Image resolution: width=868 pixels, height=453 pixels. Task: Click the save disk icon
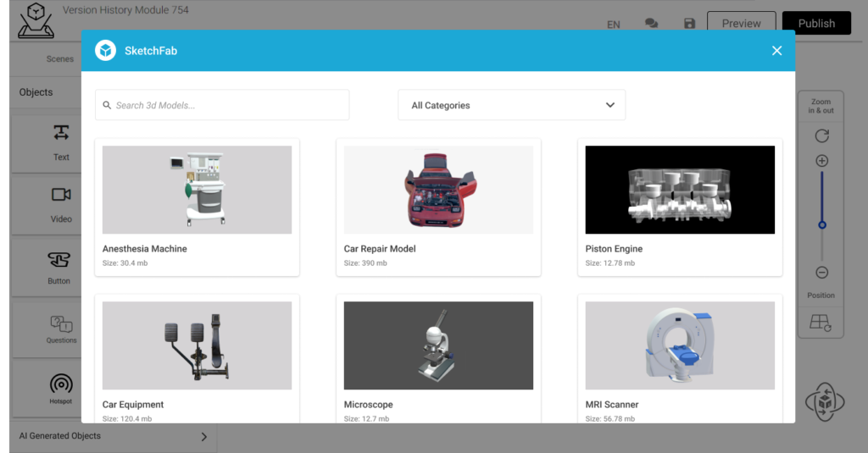pyautogui.click(x=689, y=23)
